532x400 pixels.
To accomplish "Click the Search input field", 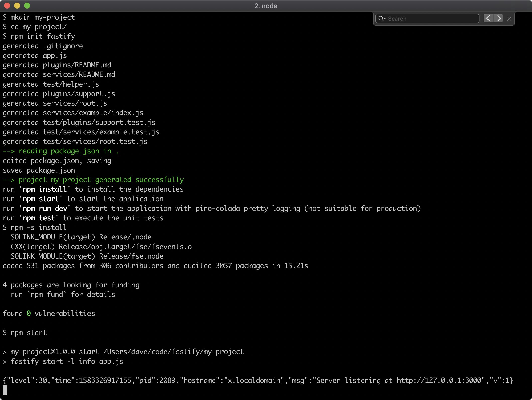I will pyautogui.click(x=427, y=19).
